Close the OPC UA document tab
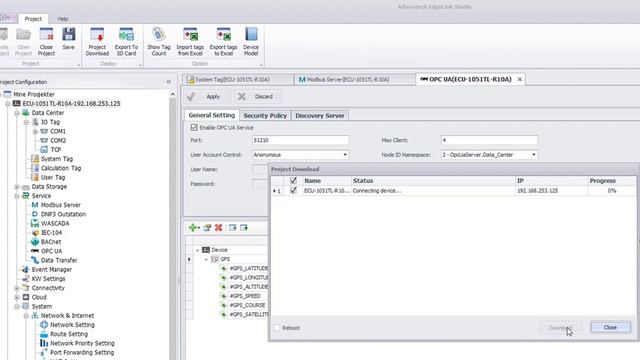640x360 pixels. [x=520, y=80]
